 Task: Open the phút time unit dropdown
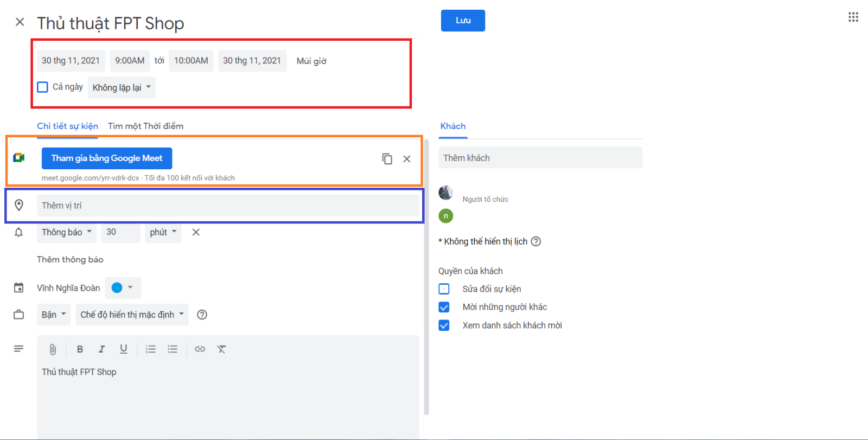(x=163, y=232)
